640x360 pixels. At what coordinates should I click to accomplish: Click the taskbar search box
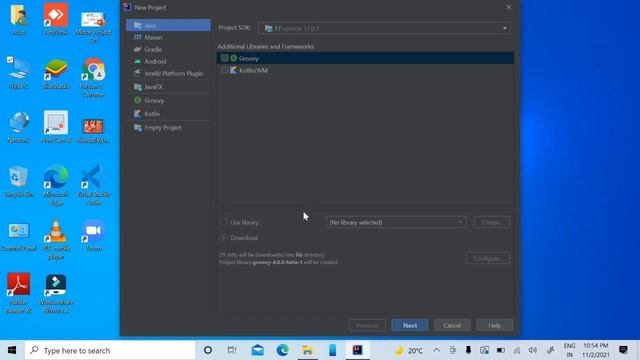coord(110,350)
